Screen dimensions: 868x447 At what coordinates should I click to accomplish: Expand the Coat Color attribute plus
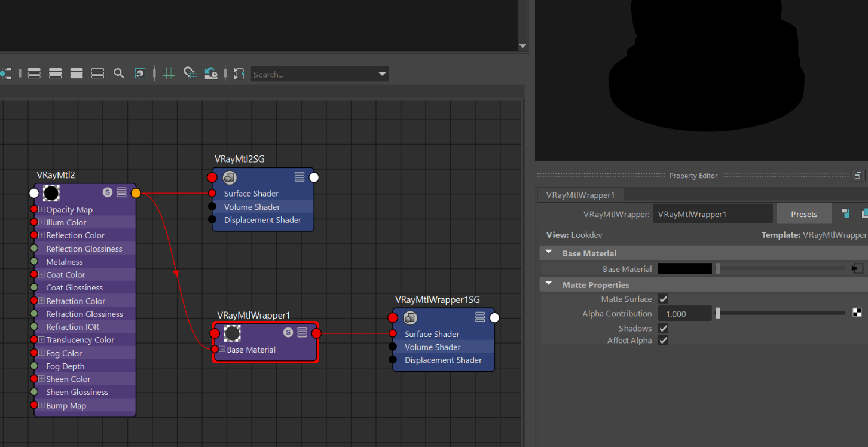pyautogui.click(x=41, y=274)
